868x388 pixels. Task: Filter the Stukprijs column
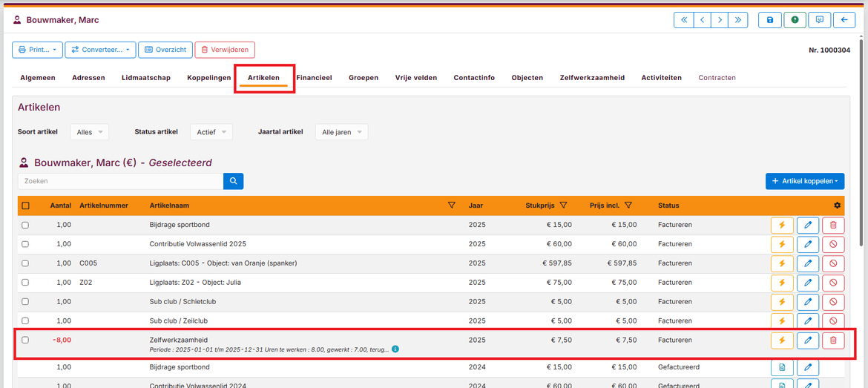click(563, 205)
